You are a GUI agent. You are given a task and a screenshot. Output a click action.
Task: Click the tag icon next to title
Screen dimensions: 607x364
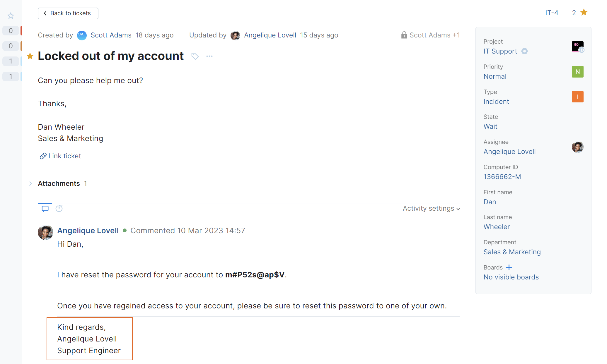coord(195,56)
